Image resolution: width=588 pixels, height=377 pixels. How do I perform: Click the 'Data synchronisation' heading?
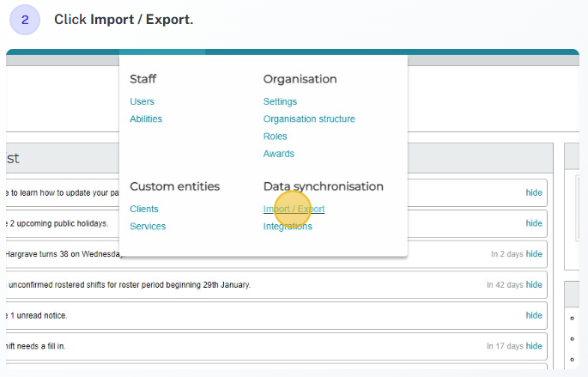[324, 186]
